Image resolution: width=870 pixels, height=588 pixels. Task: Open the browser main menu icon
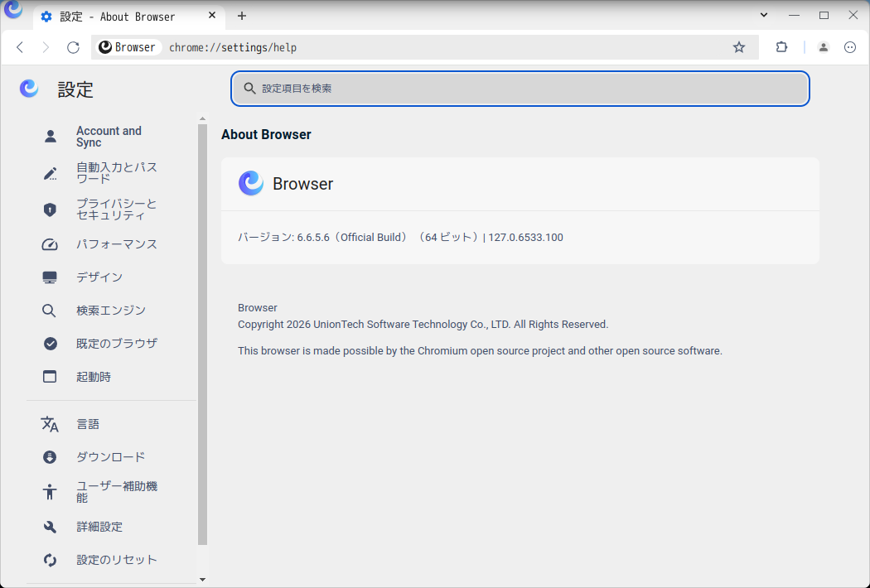pos(850,47)
